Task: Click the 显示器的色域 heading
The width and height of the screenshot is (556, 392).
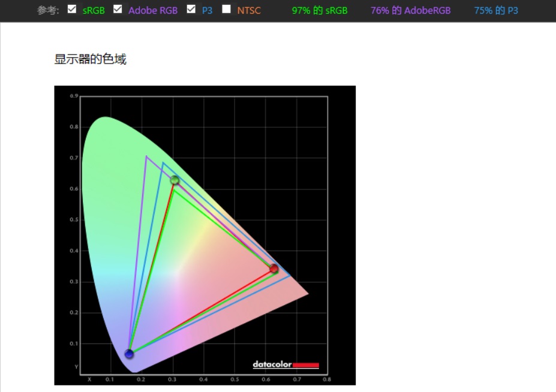Action: (90, 59)
